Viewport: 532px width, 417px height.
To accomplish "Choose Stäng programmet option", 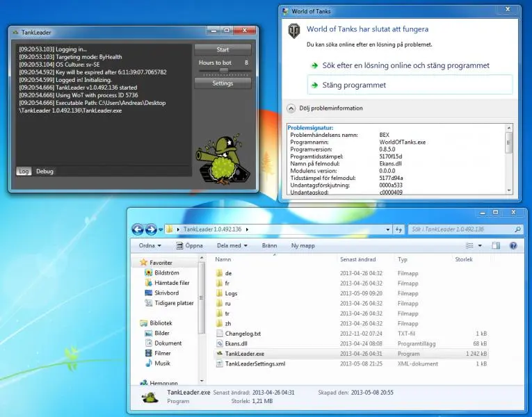I will (410, 85).
